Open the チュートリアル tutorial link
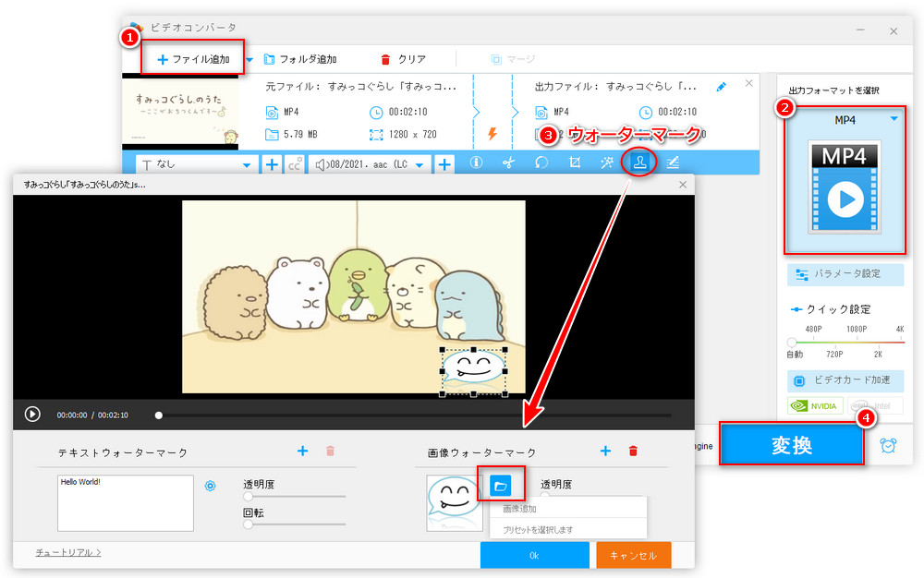The width and height of the screenshot is (924, 578). click(x=68, y=552)
